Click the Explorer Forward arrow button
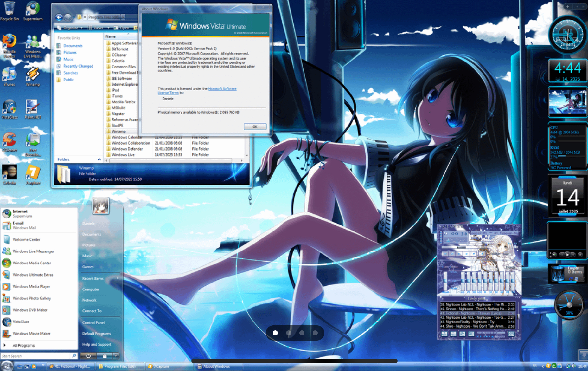Image resolution: width=588 pixels, height=371 pixels. tap(68, 17)
